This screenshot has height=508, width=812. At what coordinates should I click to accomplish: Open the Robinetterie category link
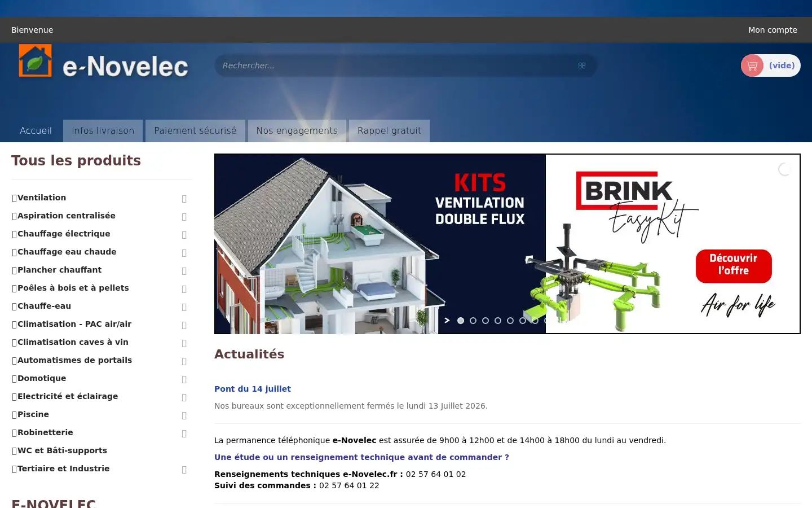pos(45,432)
